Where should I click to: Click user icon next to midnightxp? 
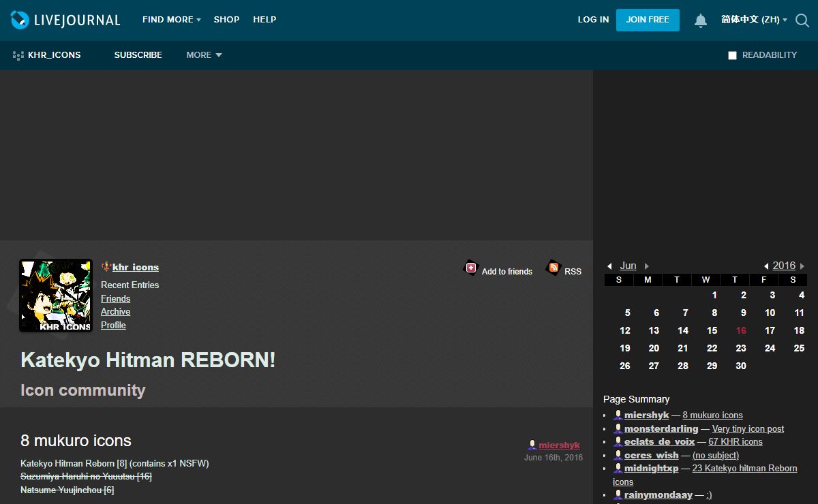pos(618,468)
